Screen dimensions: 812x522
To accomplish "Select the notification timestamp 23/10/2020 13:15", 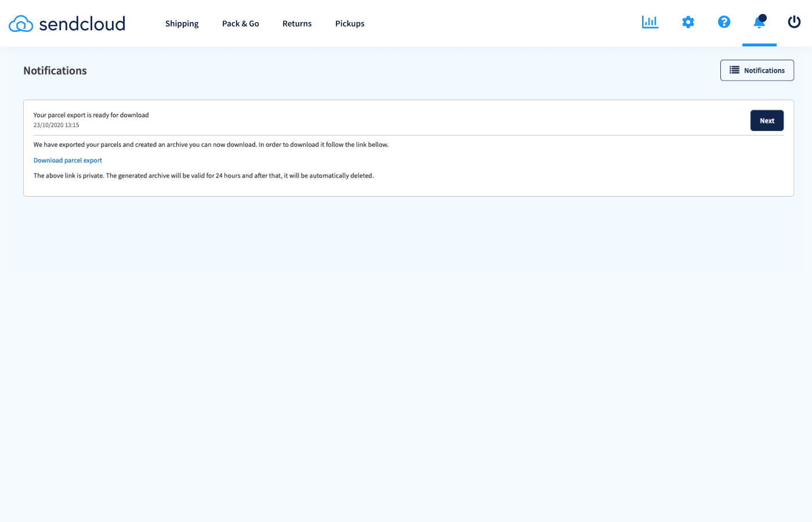I will 56,125.
